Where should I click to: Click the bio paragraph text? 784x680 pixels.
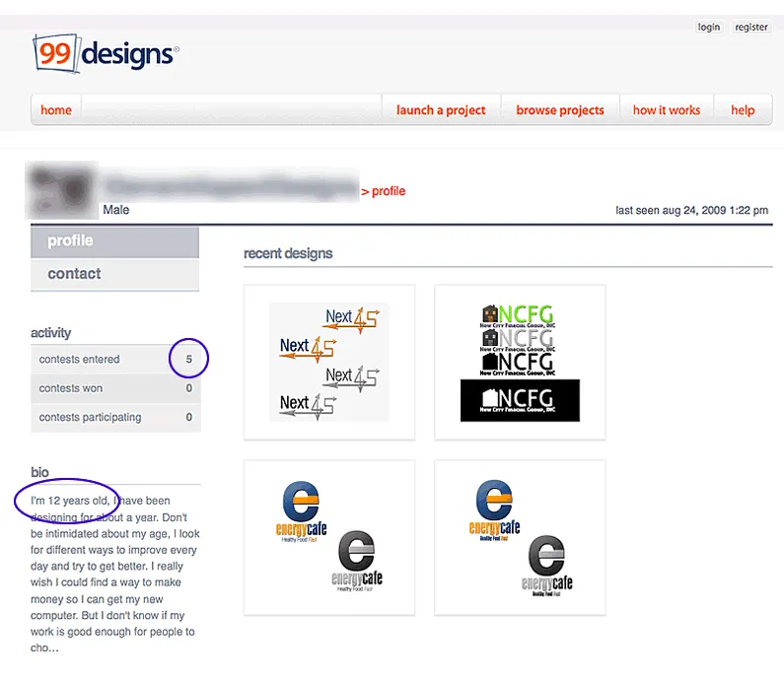pyautogui.click(x=115, y=575)
